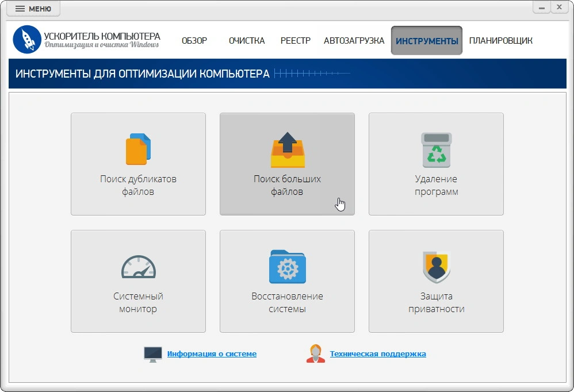Follow the Информация о системе link
The width and height of the screenshot is (574, 392).
tap(212, 353)
